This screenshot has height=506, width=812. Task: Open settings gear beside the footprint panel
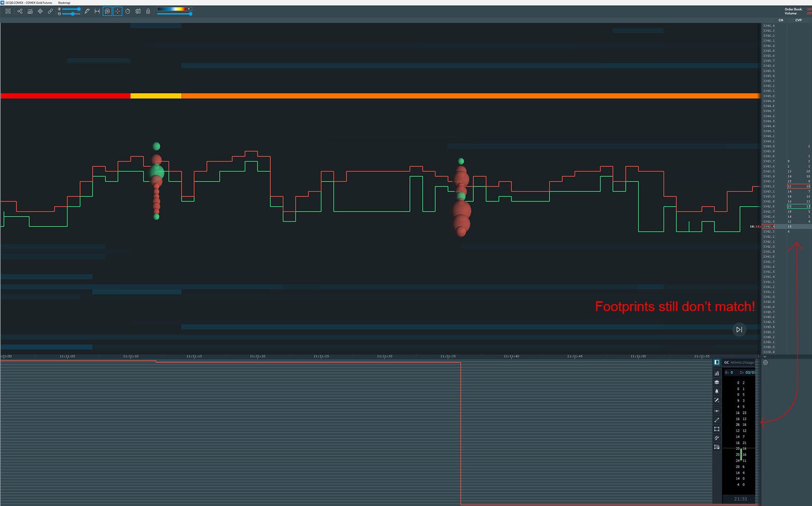coord(766,363)
